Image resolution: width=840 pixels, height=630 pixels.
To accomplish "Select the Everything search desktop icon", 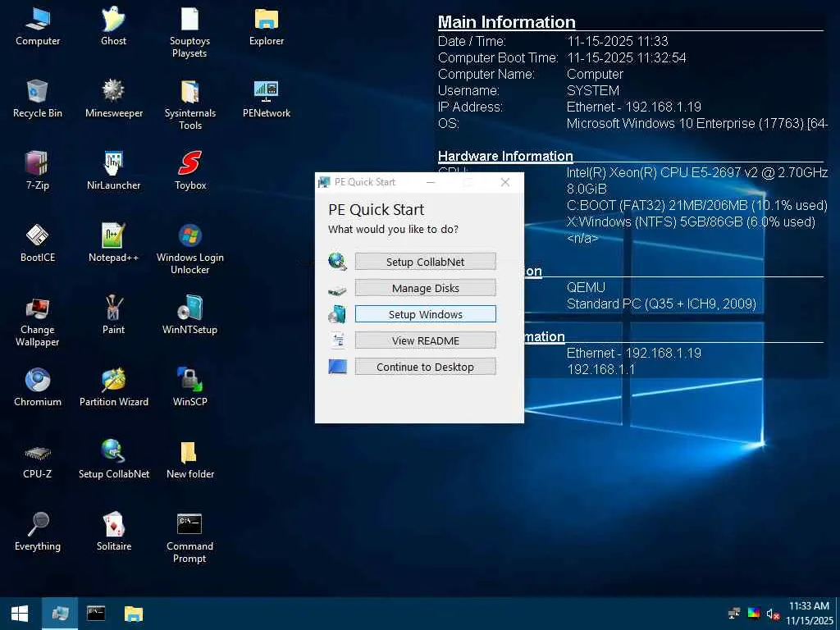I will (x=38, y=532).
